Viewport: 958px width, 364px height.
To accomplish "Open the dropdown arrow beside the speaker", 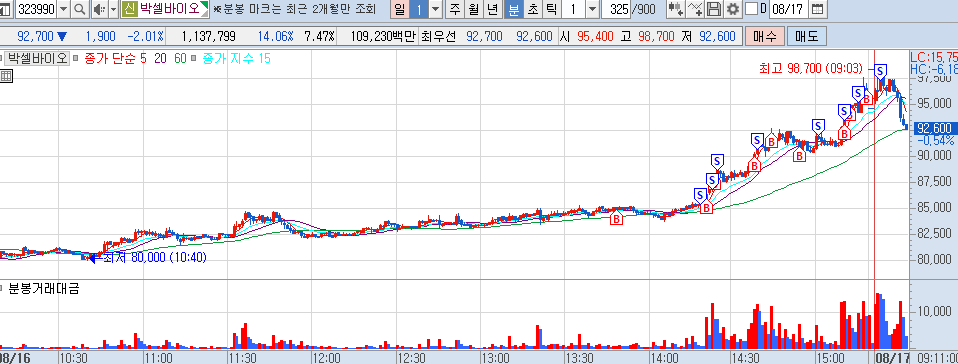I will (x=113, y=9).
